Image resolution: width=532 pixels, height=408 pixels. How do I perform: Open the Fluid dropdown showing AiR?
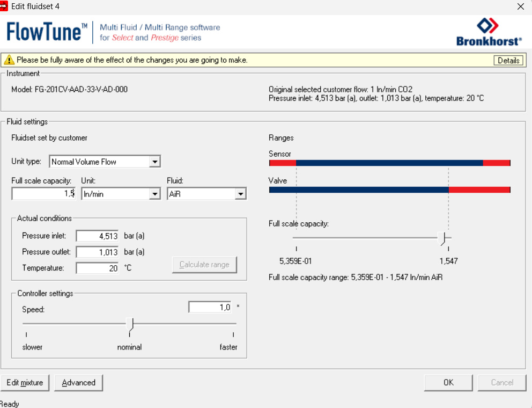[240, 194]
